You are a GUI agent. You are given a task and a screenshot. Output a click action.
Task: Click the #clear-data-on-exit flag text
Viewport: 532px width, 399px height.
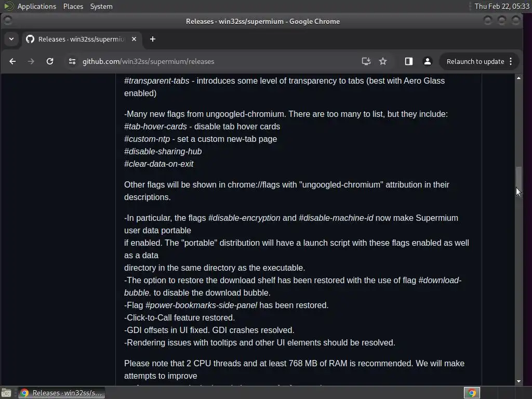[x=159, y=164]
